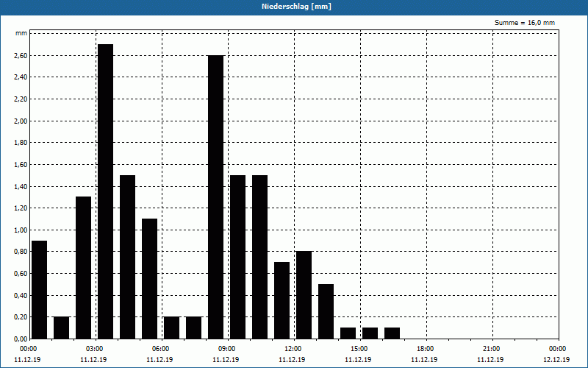Click the 11.12.19 date under 21:00
588x368 pixels.
tap(490, 360)
